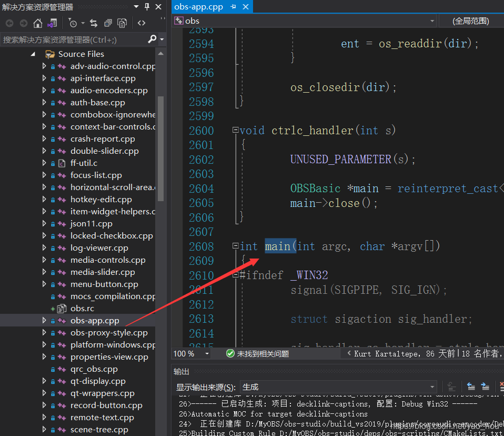Click the scroll-up arrow in Solution Explorer

160,54
